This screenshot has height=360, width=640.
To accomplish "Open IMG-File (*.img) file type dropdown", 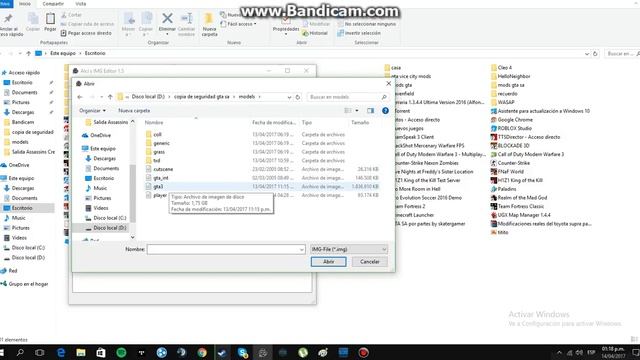I will (x=349, y=249).
